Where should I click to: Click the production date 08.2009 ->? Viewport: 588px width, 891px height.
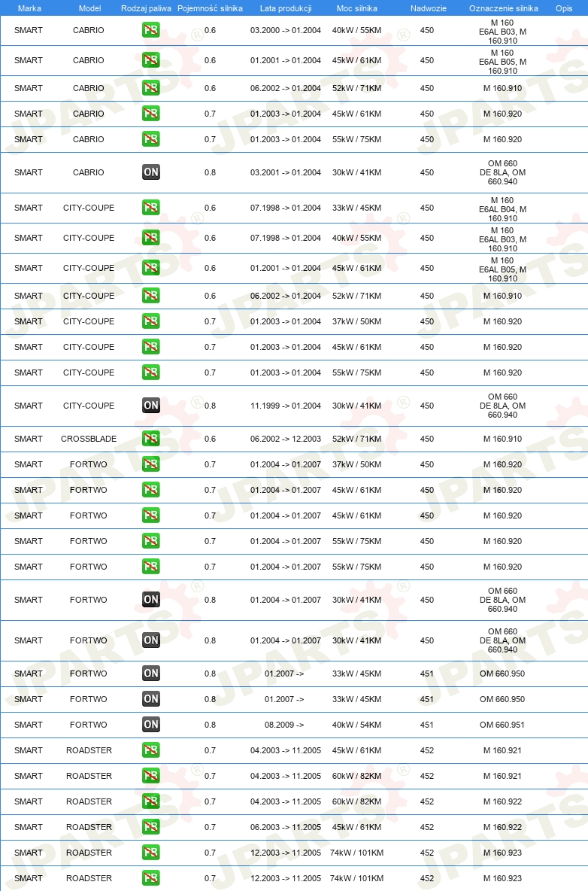(283, 725)
